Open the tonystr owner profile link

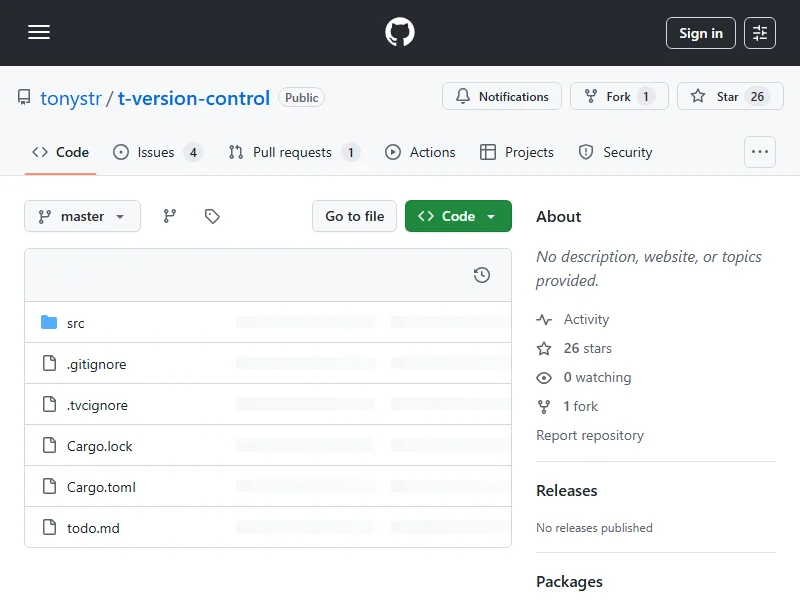(70, 98)
